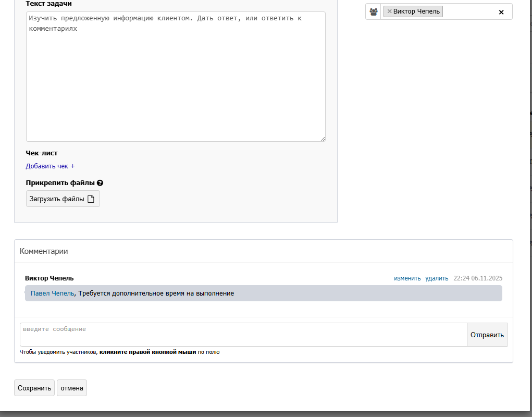Open the "Павел Чепель" mention link

(x=52, y=293)
